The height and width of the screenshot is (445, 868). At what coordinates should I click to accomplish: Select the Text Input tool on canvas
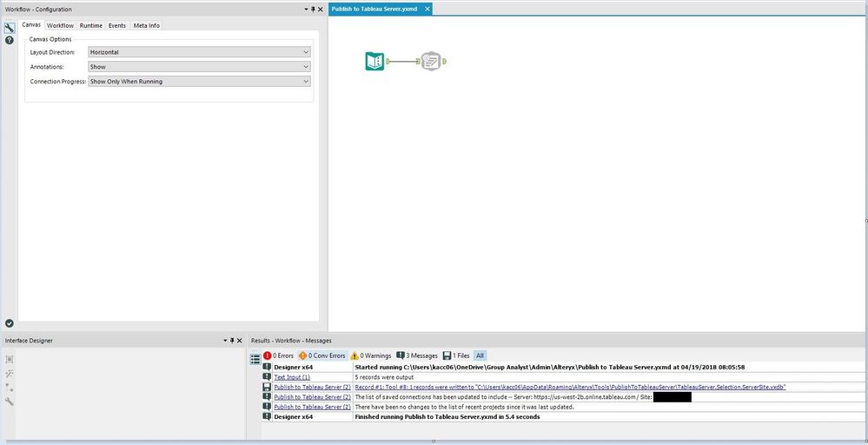point(374,61)
